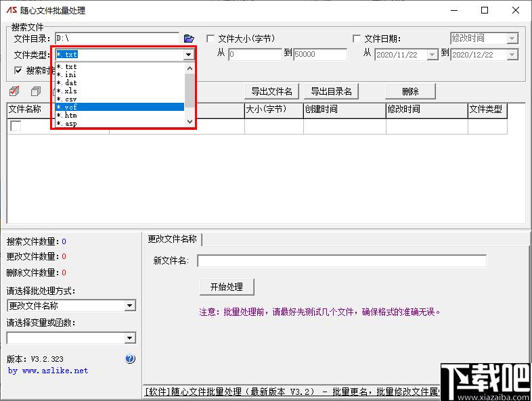Enable the 文件大小(字节) filter checkbox

point(210,39)
